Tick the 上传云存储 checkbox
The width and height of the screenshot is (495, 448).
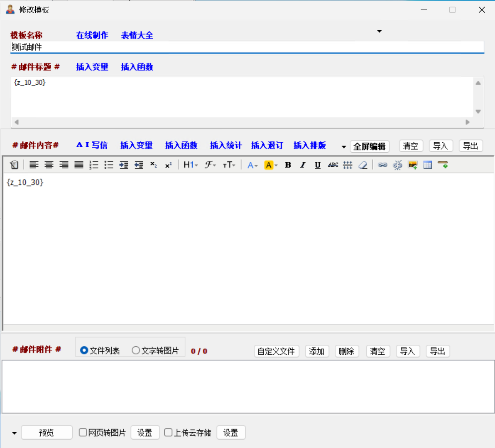[168, 433]
